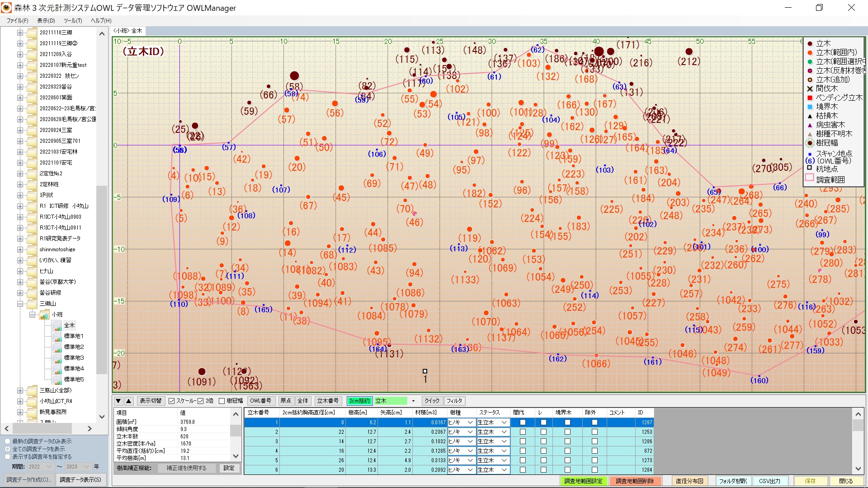Open the ツール(T) menu

[73, 21]
